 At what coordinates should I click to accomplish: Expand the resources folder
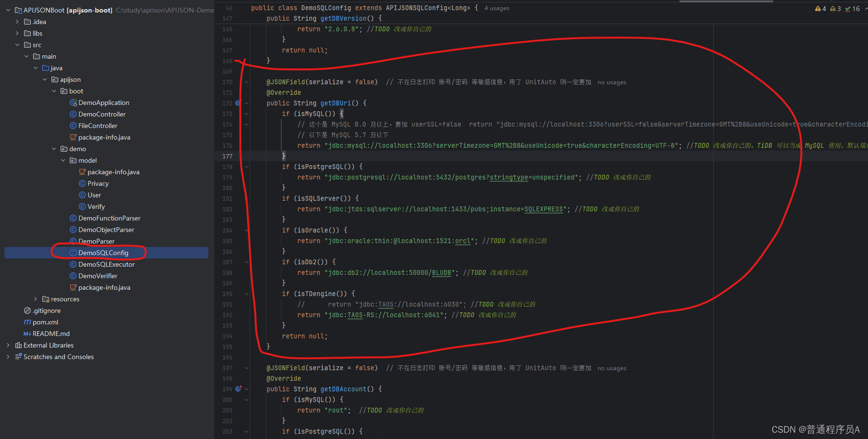pyautogui.click(x=36, y=299)
